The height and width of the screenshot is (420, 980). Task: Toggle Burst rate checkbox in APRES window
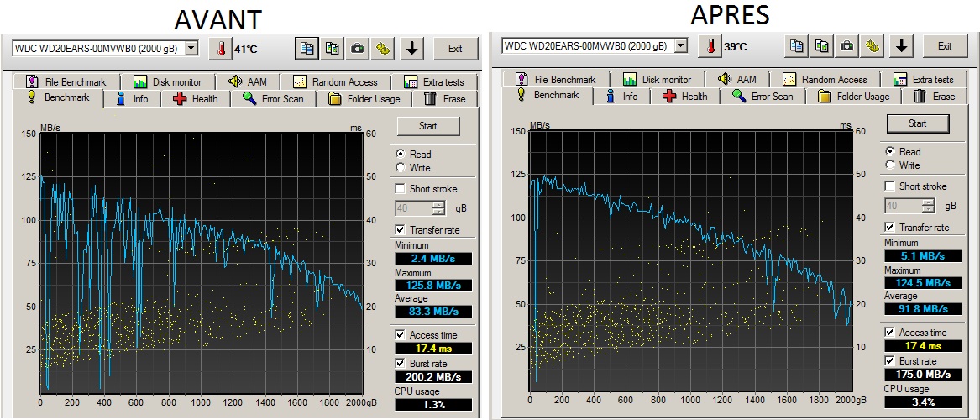coord(890,360)
